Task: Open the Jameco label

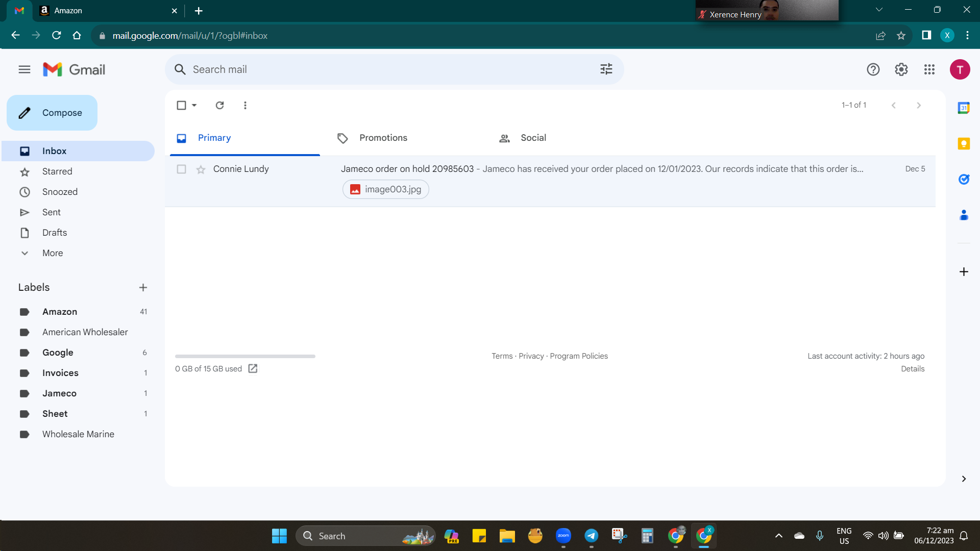Action: tap(78, 393)
